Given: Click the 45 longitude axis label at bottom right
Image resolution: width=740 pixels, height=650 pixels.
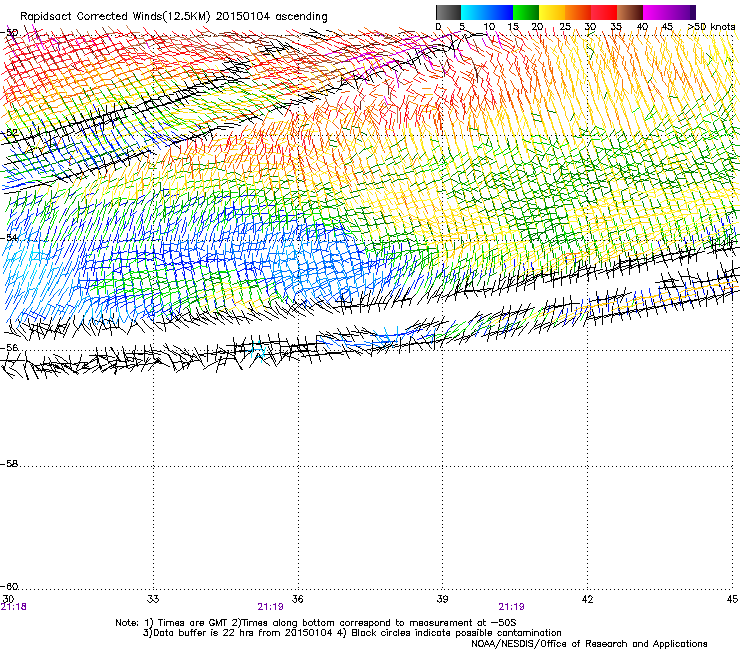Looking at the screenshot, I should [732, 599].
